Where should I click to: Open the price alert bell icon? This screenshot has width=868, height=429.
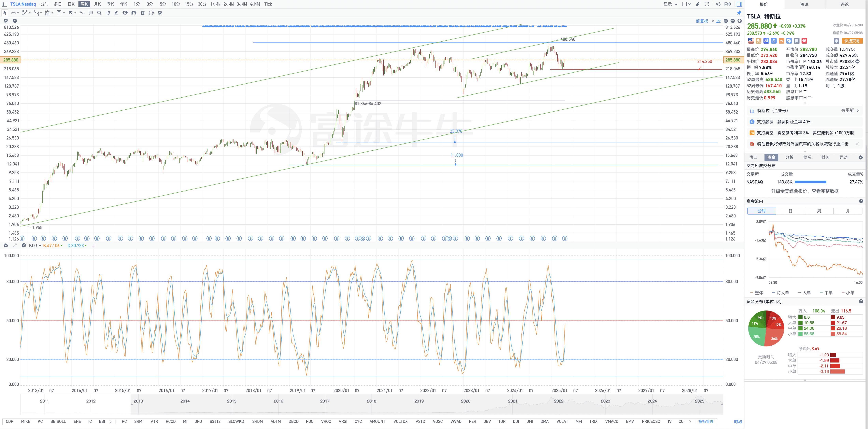tap(836, 41)
